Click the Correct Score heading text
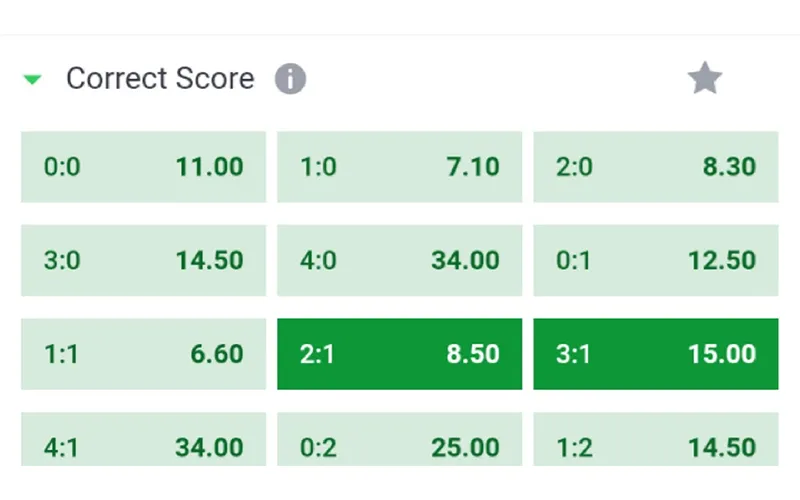The width and height of the screenshot is (800, 500). (x=160, y=79)
